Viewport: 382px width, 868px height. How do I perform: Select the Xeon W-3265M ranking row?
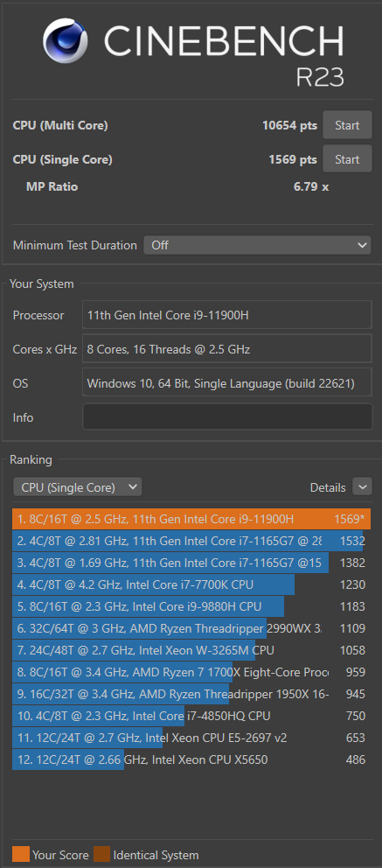coord(191,650)
